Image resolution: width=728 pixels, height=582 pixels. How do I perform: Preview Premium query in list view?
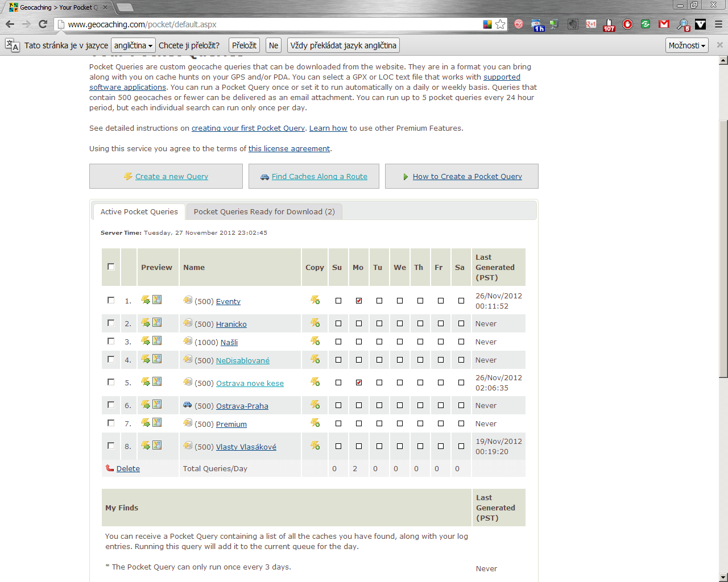(x=146, y=423)
